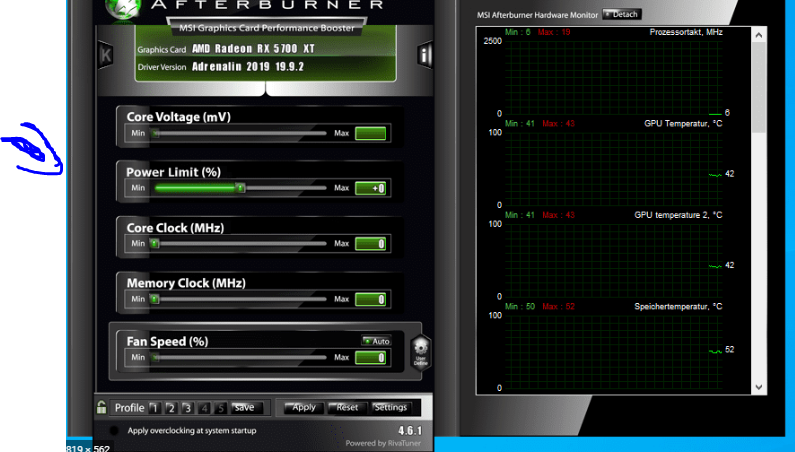Toggle Fan Speed Auto mode
The image size is (795, 452).
376,341
